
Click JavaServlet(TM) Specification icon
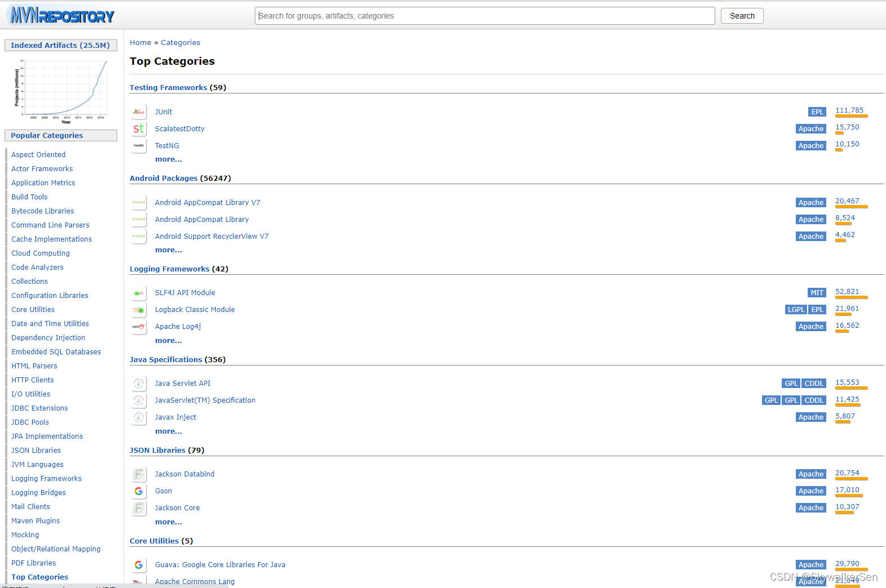click(139, 400)
